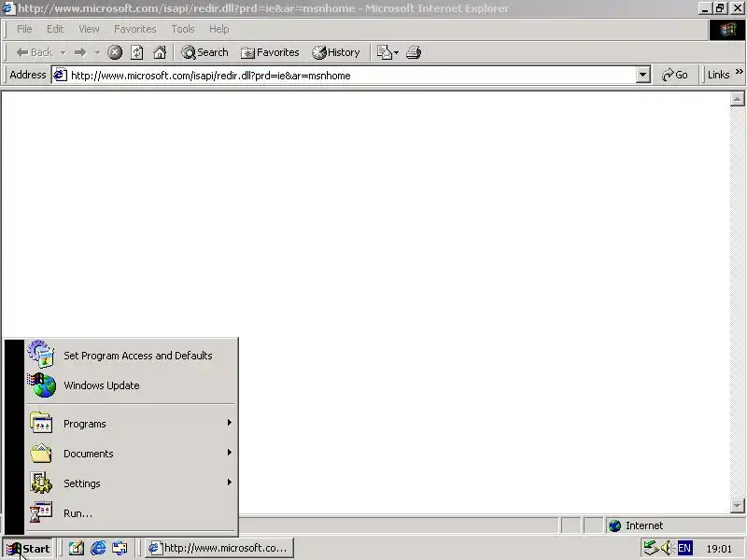Launch Internet Explorer from quick launch
Viewport: 747px width, 560px height.
98,549
